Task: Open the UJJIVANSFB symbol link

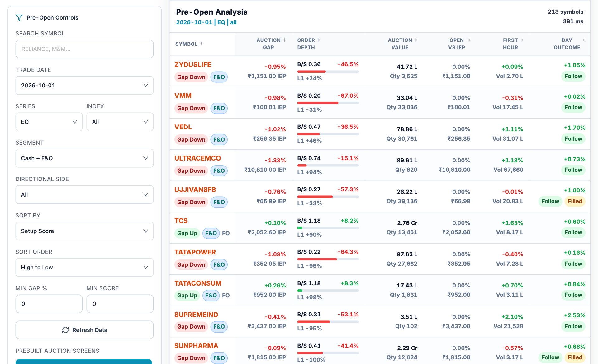Action: (x=195, y=189)
